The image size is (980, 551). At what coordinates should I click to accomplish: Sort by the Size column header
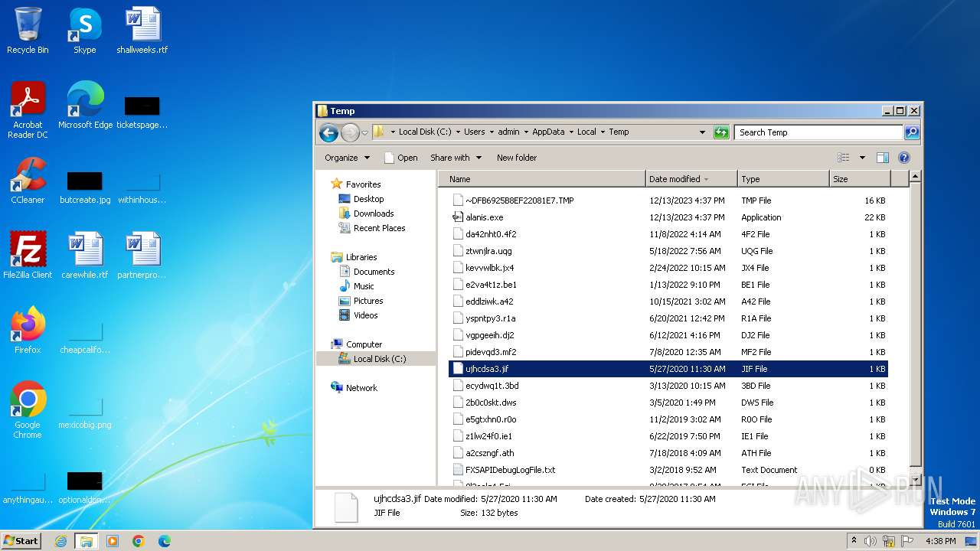pyautogui.click(x=860, y=179)
